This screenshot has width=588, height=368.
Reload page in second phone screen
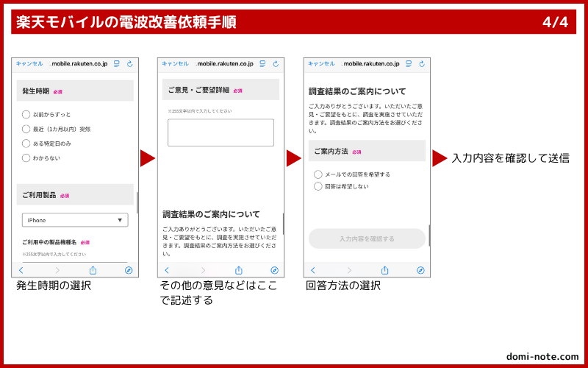click(x=276, y=64)
